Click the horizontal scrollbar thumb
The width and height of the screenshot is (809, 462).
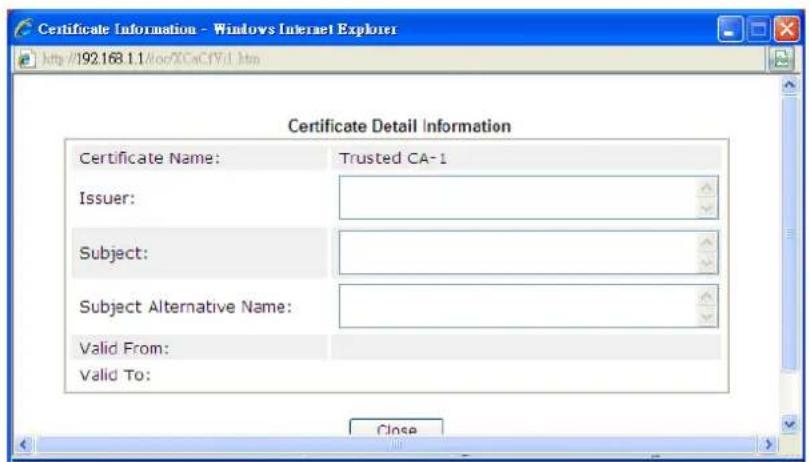coord(396,444)
